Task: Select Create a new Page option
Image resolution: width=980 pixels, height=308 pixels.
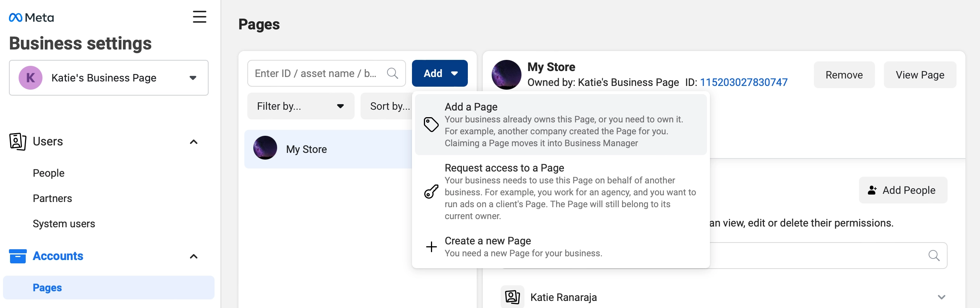Action: pyautogui.click(x=560, y=247)
